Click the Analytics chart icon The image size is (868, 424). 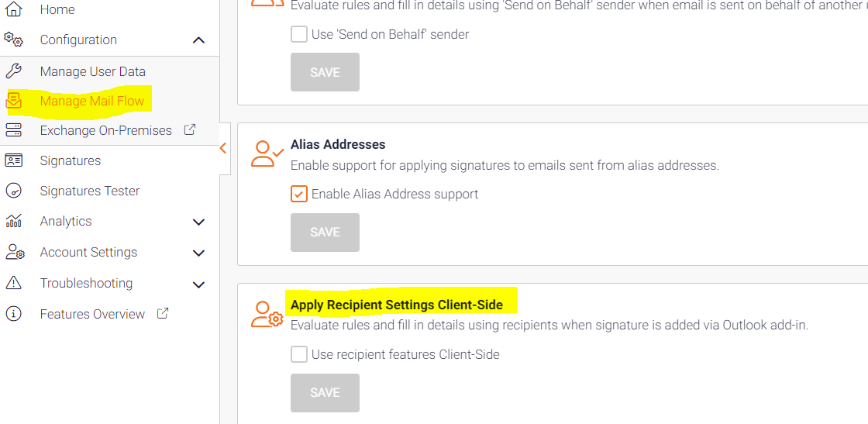pos(13,222)
